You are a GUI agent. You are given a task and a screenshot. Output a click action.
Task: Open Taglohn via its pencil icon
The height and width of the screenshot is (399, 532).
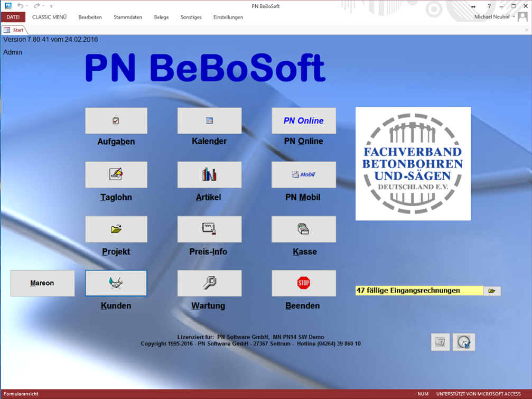point(116,174)
